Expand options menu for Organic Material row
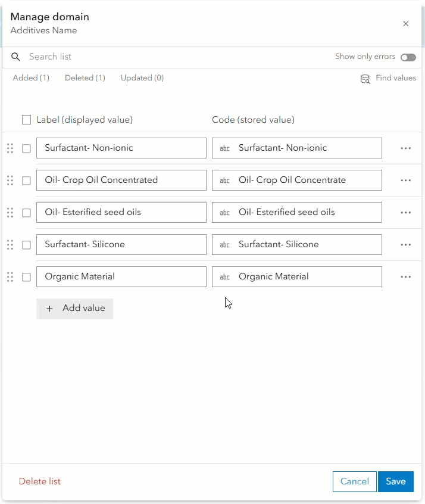 click(x=406, y=277)
